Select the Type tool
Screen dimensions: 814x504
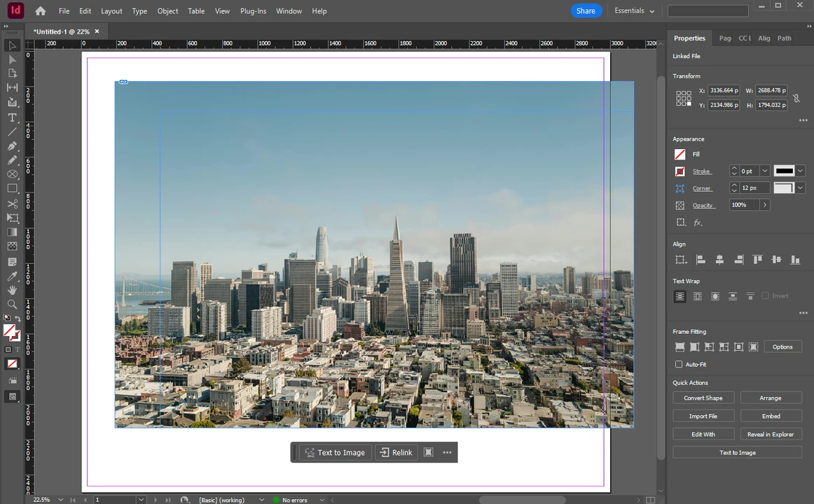pos(13,118)
